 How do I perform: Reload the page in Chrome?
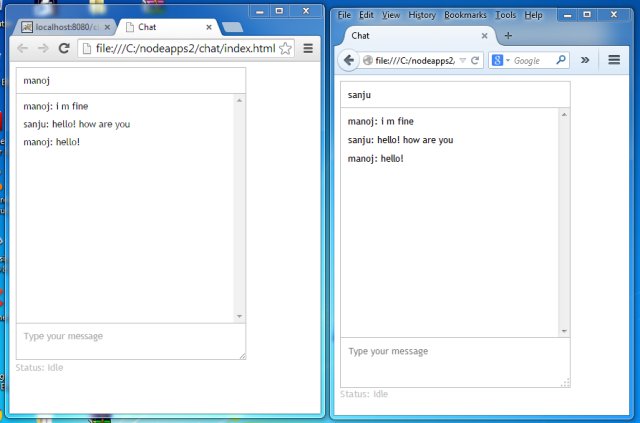64,49
